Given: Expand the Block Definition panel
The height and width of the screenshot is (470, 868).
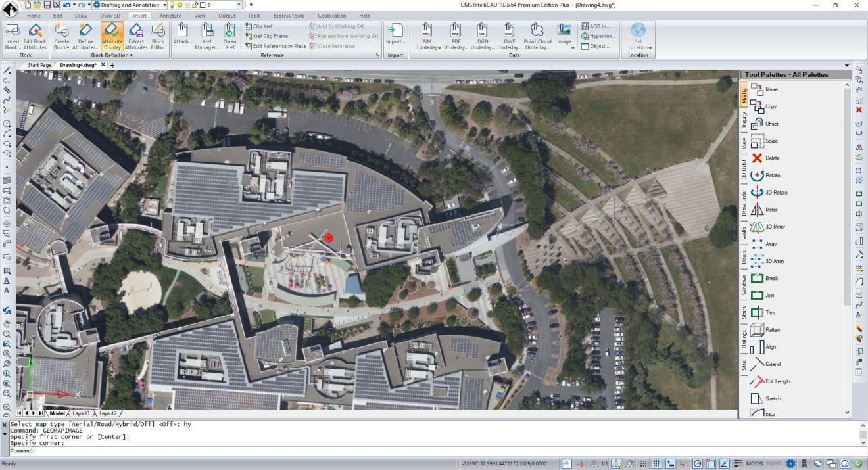Looking at the screenshot, I should click(x=112, y=55).
